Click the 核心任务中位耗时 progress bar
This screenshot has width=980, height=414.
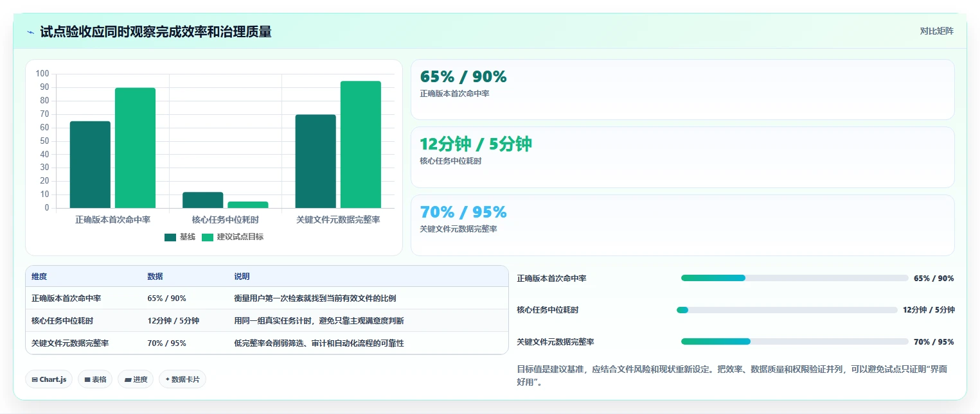787,310
